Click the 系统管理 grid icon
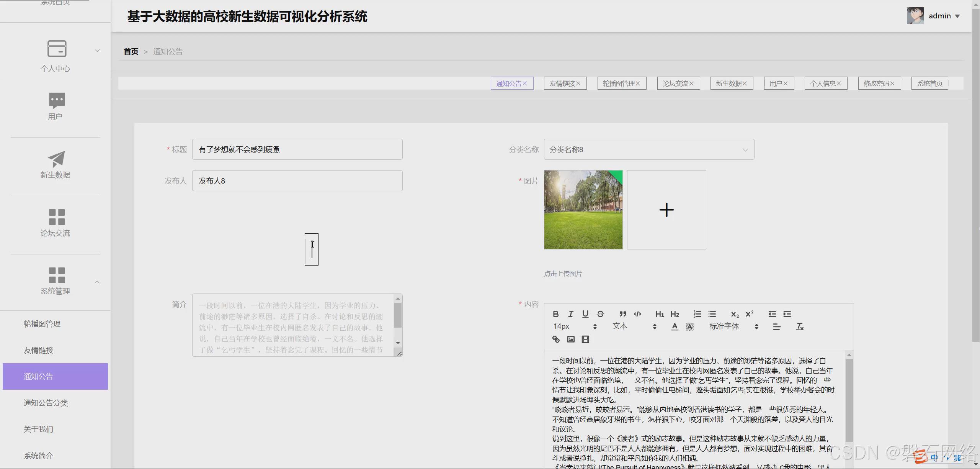980x469 pixels. coord(57,275)
